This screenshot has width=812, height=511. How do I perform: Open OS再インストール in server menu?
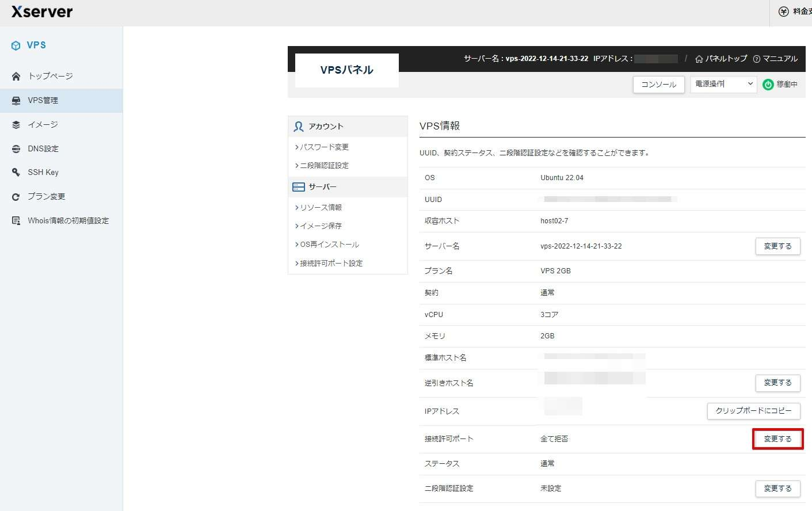coord(329,245)
